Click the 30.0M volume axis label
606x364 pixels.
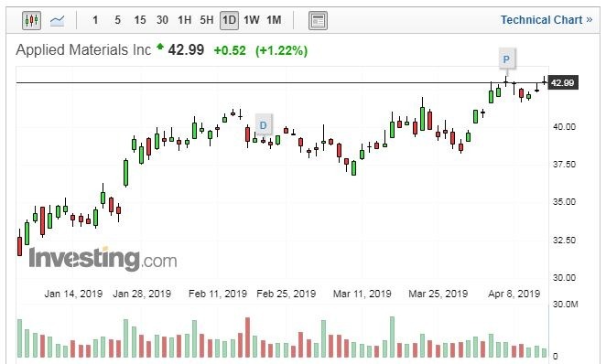click(x=566, y=305)
